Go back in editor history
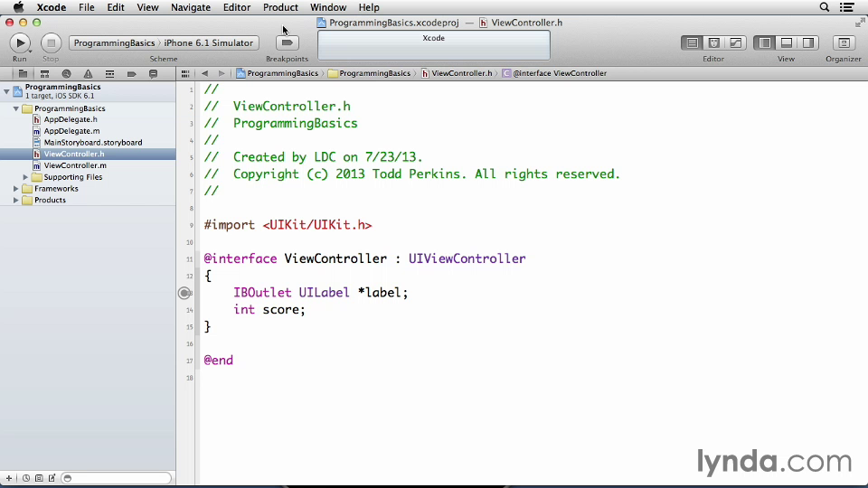This screenshot has height=488, width=868. click(x=205, y=73)
